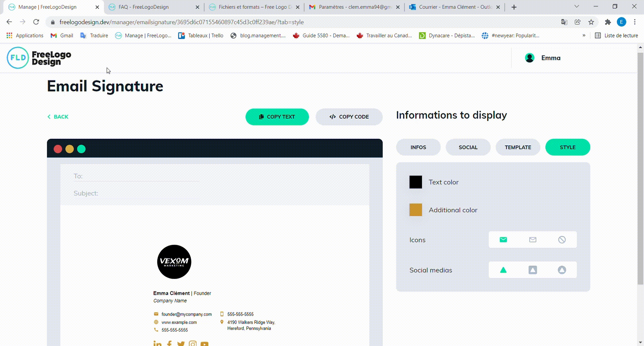Click the FreeLogoDesign logo
The image size is (644, 346).
coord(39,58)
